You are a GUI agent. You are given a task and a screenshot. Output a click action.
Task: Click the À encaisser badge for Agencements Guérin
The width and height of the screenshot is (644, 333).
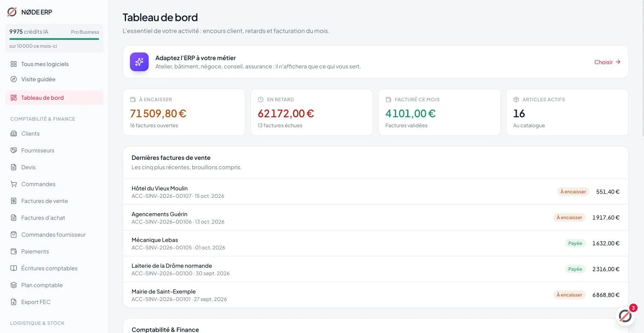tap(569, 217)
